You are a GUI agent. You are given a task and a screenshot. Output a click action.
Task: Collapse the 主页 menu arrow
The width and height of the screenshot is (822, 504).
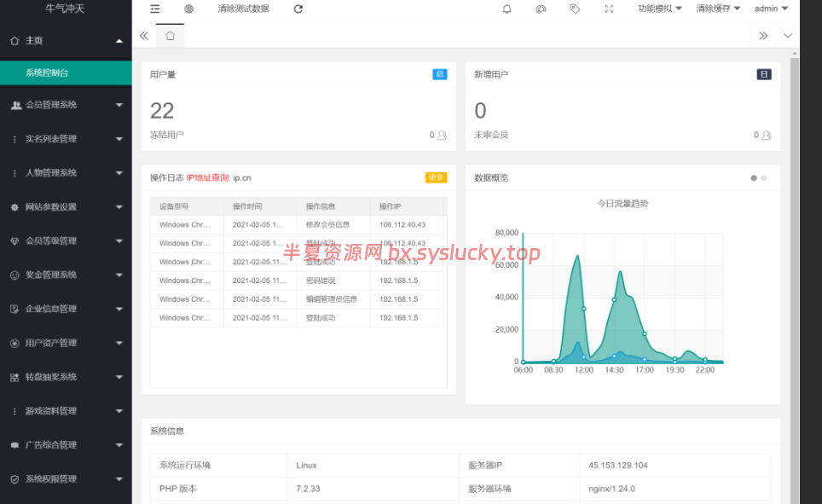click(119, 41)
